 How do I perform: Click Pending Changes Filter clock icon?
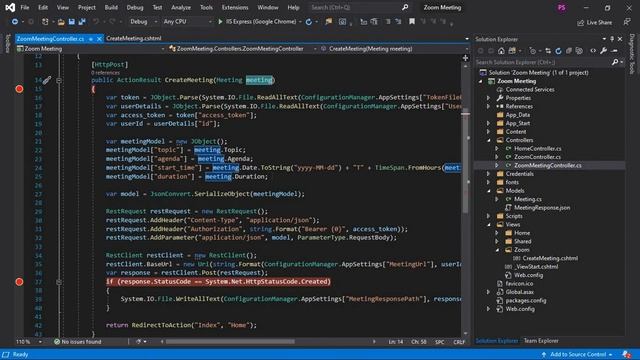532,51
